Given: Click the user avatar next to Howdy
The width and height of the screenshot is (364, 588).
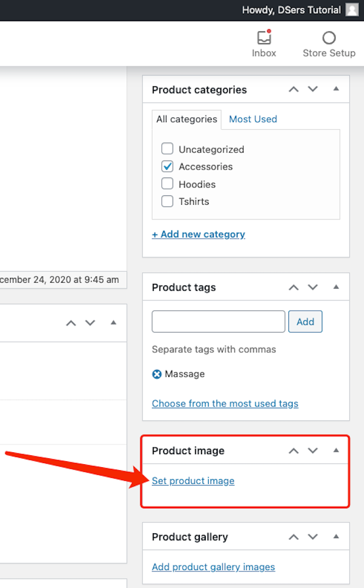Looking at the screenshot, I should (x=352, y=10).
